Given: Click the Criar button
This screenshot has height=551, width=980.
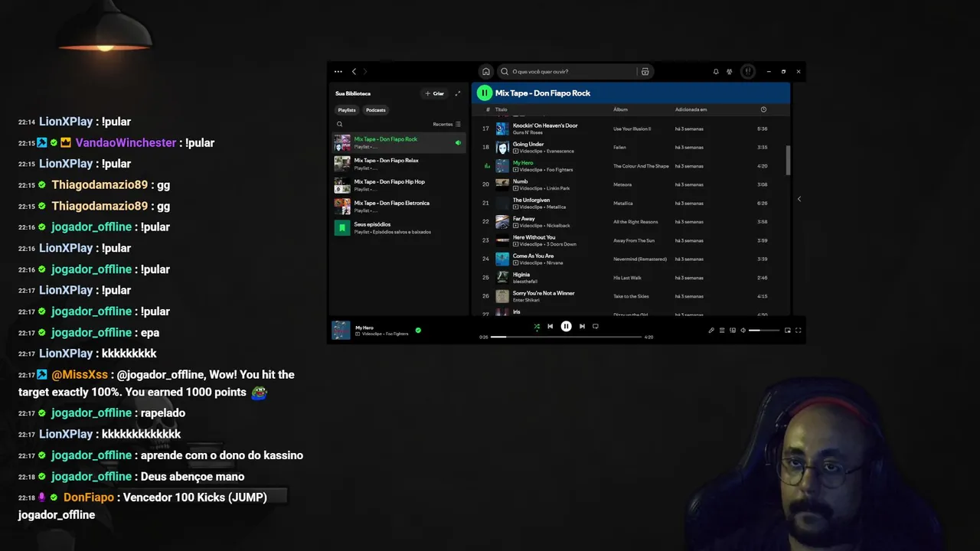Looking at the screenshot, I should coord(435,93).
